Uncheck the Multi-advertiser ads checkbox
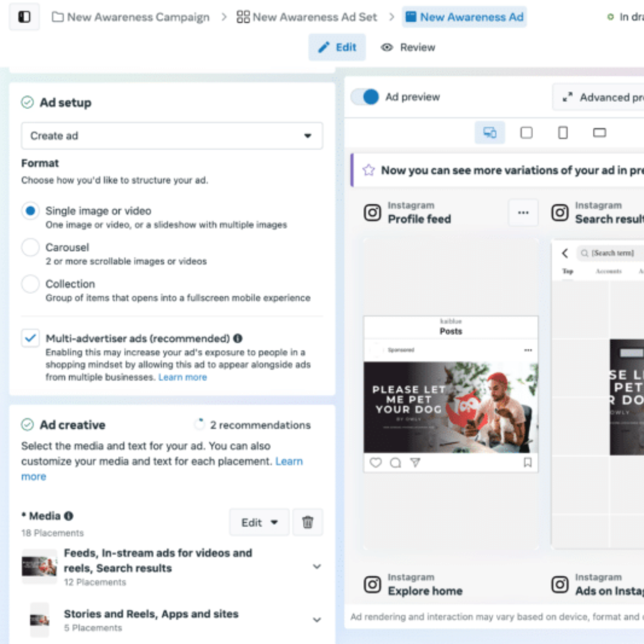The width and height of the screenshot is (644, 644). (30, 338)
